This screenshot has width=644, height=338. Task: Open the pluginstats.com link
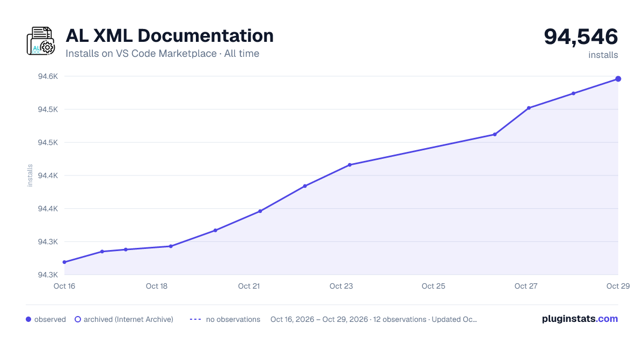pos(580,319)
